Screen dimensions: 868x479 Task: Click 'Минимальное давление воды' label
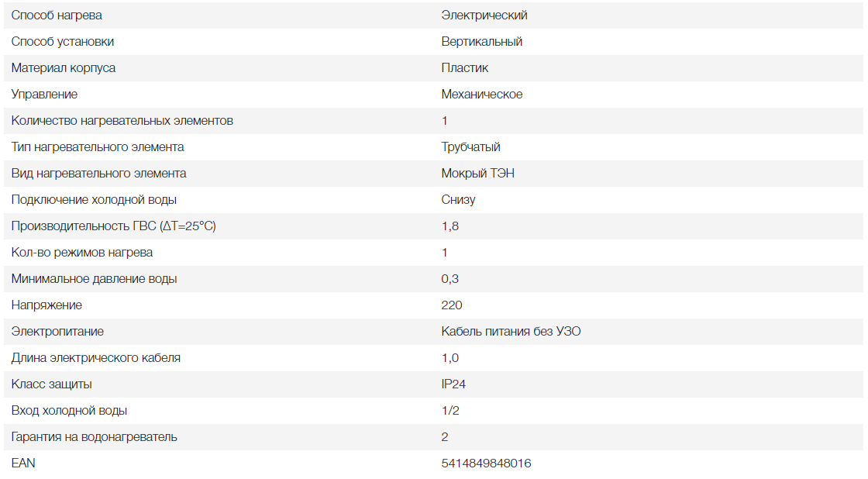click(x=94, y=279)
